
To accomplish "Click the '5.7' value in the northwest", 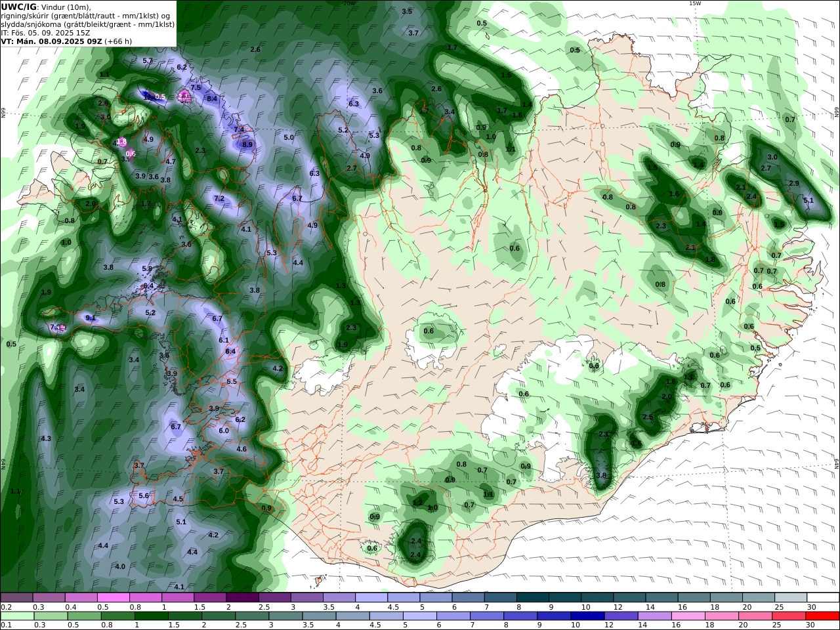I will click(148, 60).
